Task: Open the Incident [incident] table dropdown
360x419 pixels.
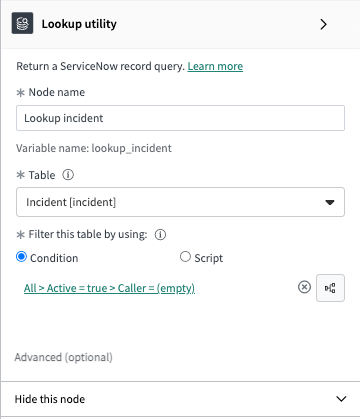Action: coord(180,202)
